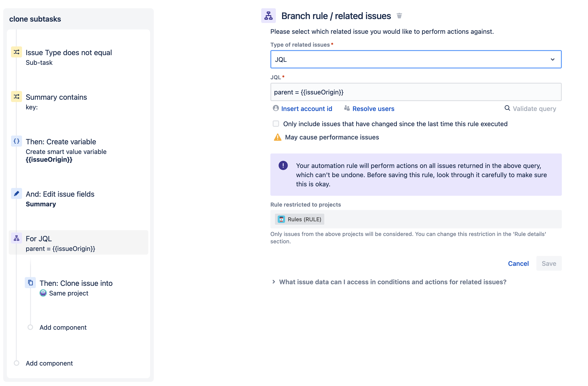Delete the branch rule with trash icon
Image resolution: width=588 pixels, height=386 pixels.
pyautogui.click(x=400, y=16)
